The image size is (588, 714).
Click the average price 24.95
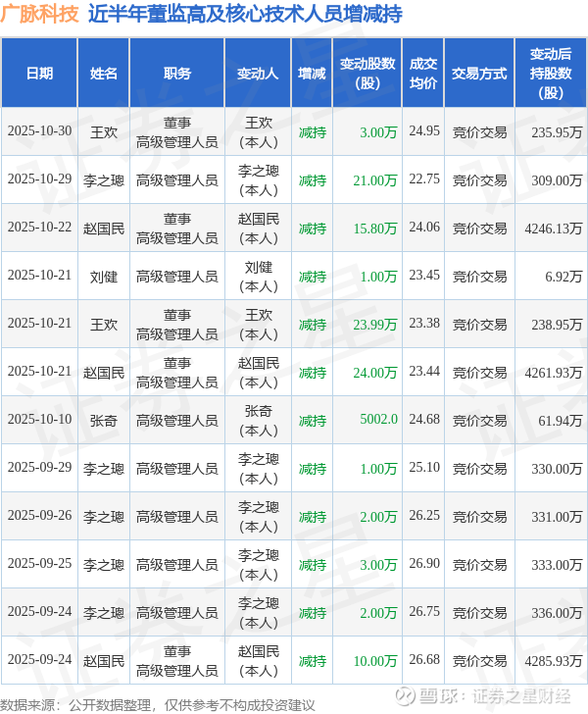pyautogui.click(x=424, y=131)
